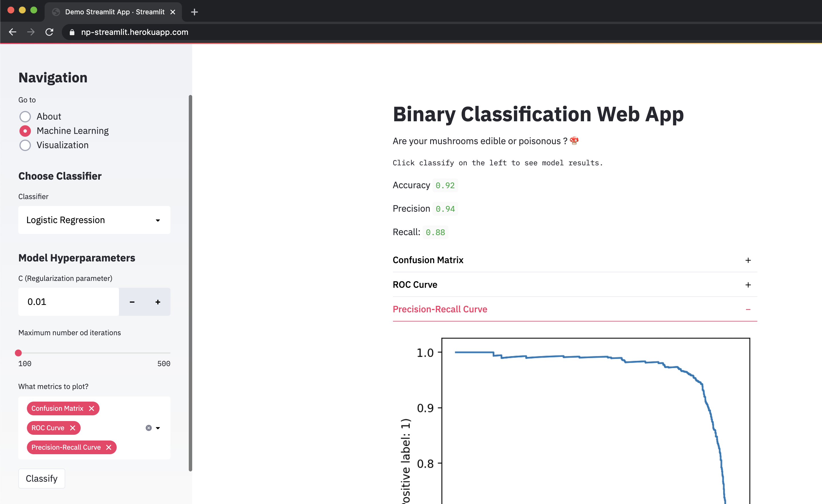The image size is (822, 504).
Task: Click the Demo Streamlit App browser tab
Action: point(114,12)
